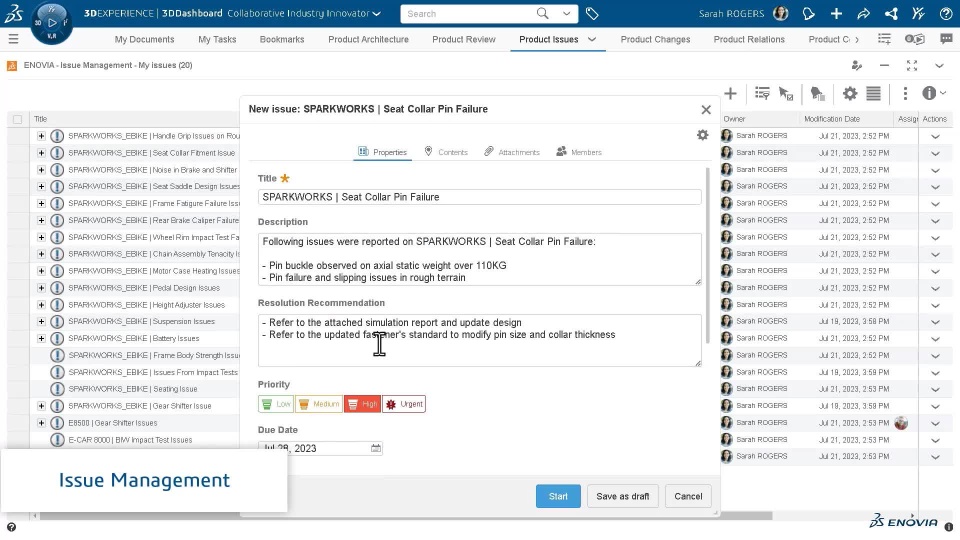Click the information panel icon
This screenshot has height=540, width=960.
click(929, 93)
